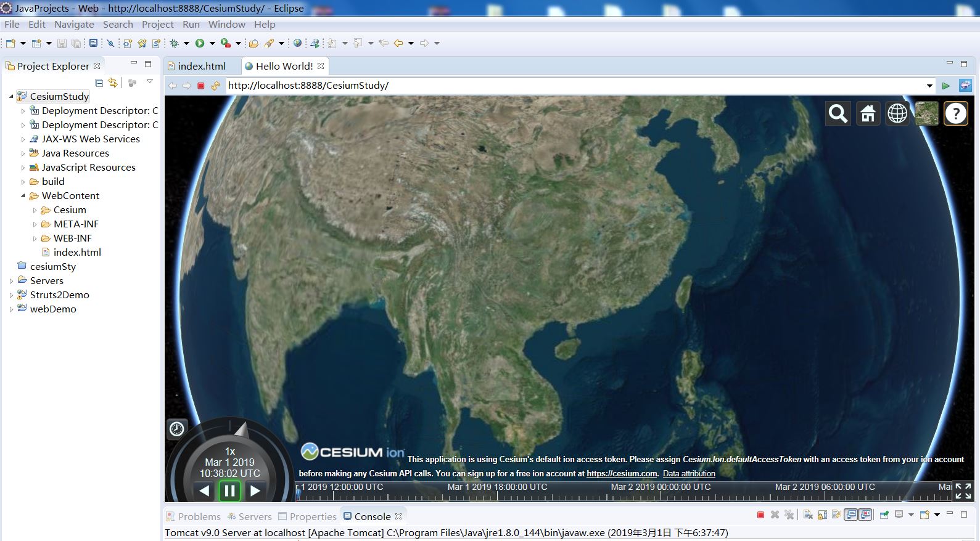Click the Cesium animation clock icon
The width and height of the screenshot is (980, 541).
pos(177,429)
